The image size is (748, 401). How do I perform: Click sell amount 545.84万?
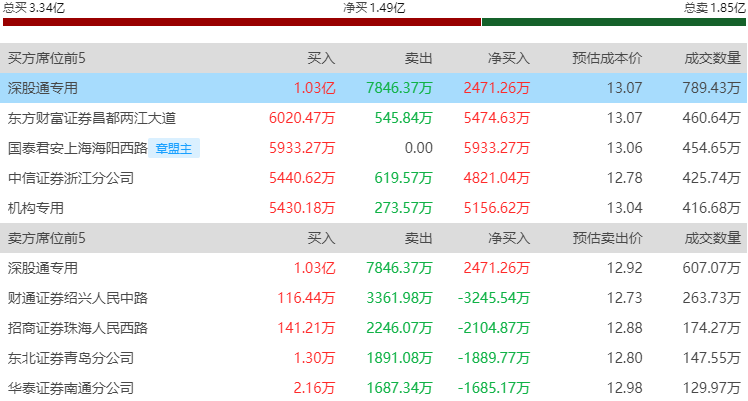pyautogui.click(x=404, y=118)
